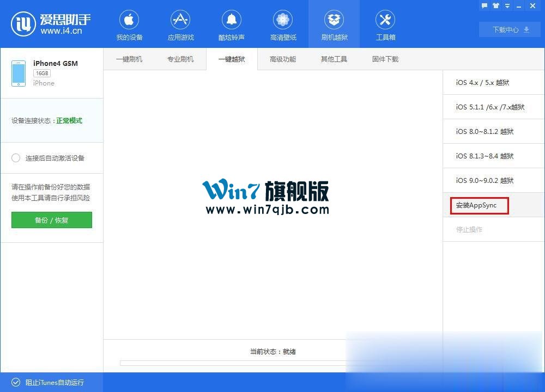The image size is (545, 392).
Task: Click 备份 / 恢复 green button
Action: [52, 220]
